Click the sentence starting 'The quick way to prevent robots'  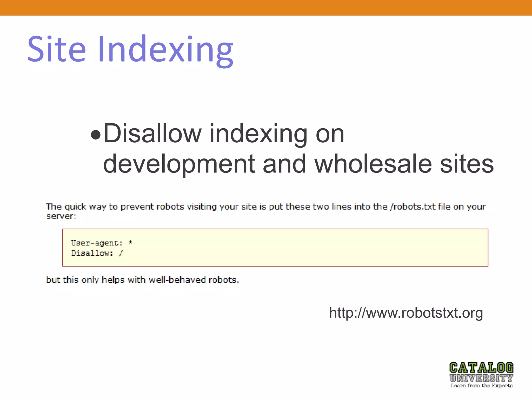click(266, 207)
